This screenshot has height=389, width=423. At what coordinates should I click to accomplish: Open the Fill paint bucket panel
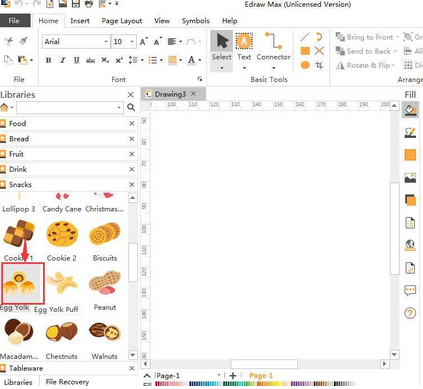coord(410,110)
